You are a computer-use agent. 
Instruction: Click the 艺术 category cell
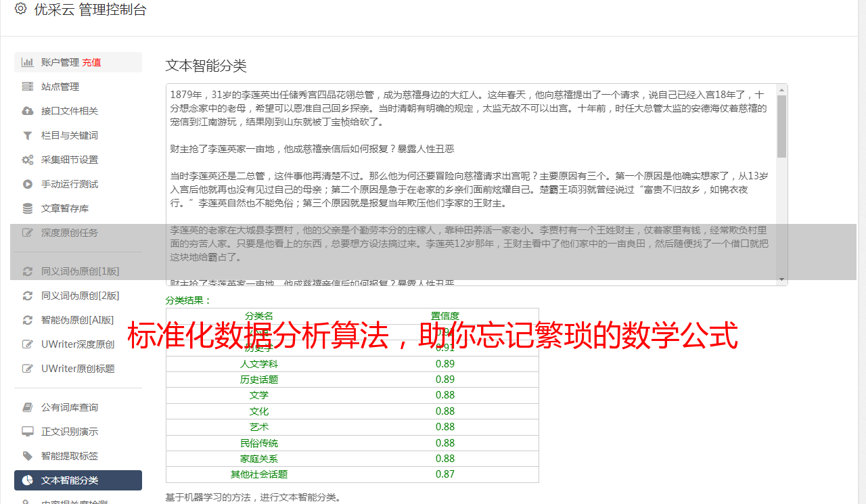(259, 427)
